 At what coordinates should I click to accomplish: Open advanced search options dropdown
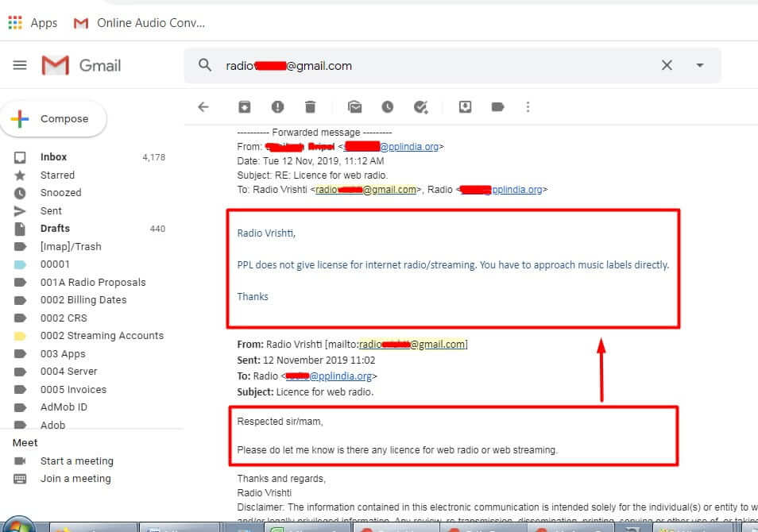click(698, 66)
